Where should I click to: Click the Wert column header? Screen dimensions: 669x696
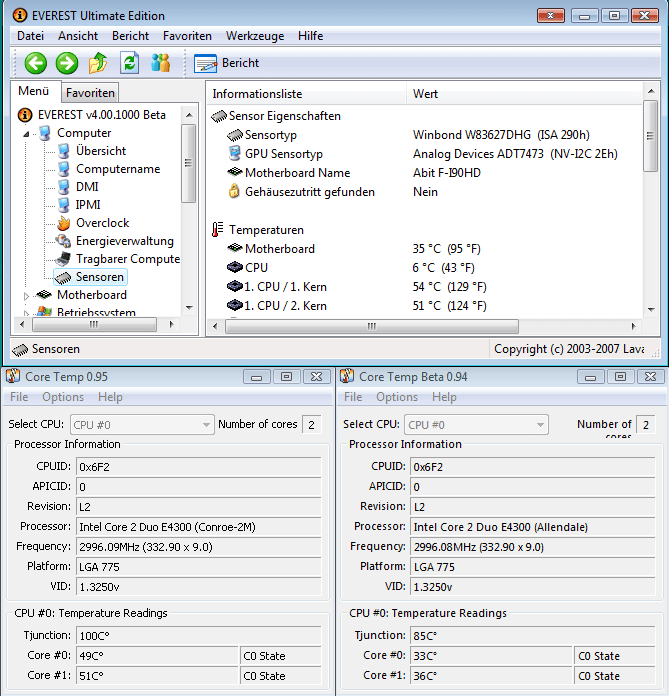(x=525, y=94)
